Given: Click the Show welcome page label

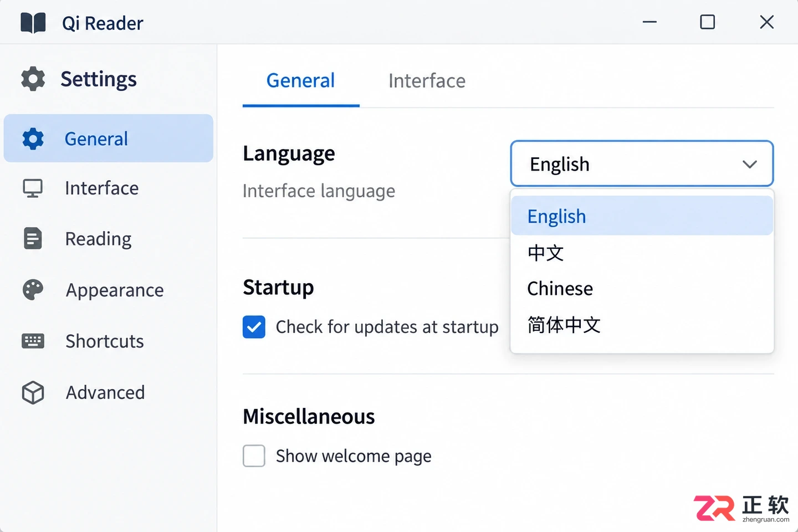Looking at the screenshot, I should pos(354,456).
